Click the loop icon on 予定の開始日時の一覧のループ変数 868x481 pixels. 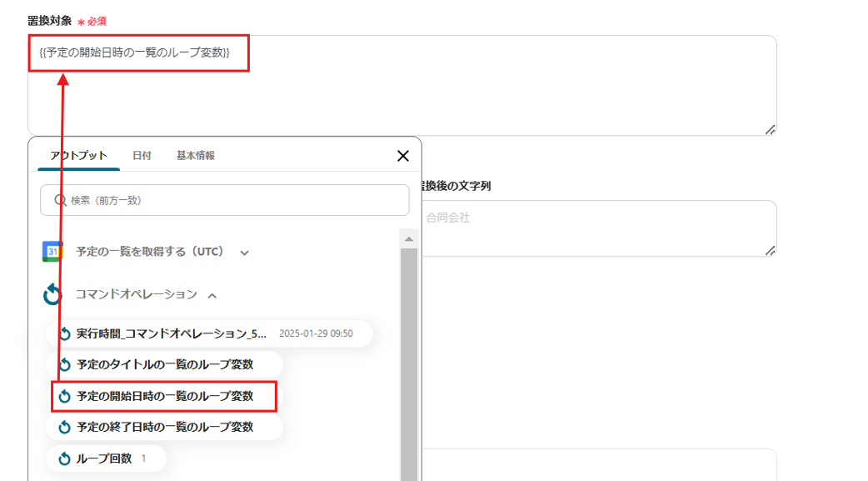tap(66, 396)
